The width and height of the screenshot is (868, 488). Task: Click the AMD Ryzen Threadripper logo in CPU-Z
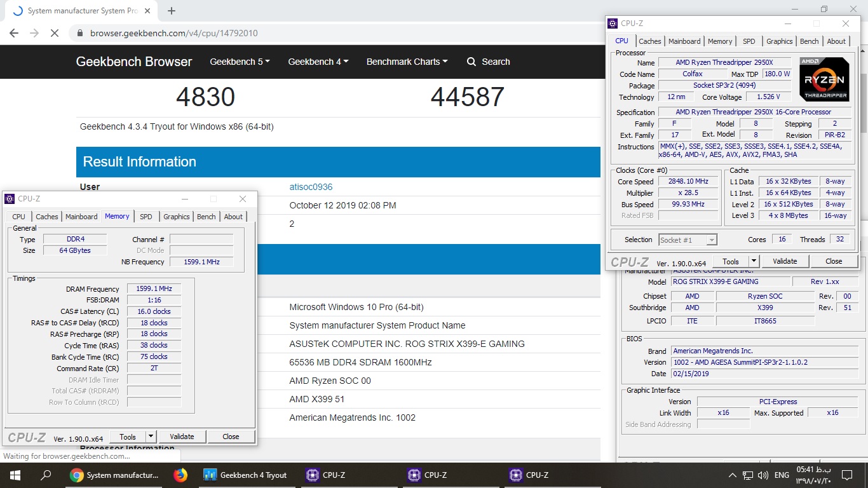(x=824, y=79)
